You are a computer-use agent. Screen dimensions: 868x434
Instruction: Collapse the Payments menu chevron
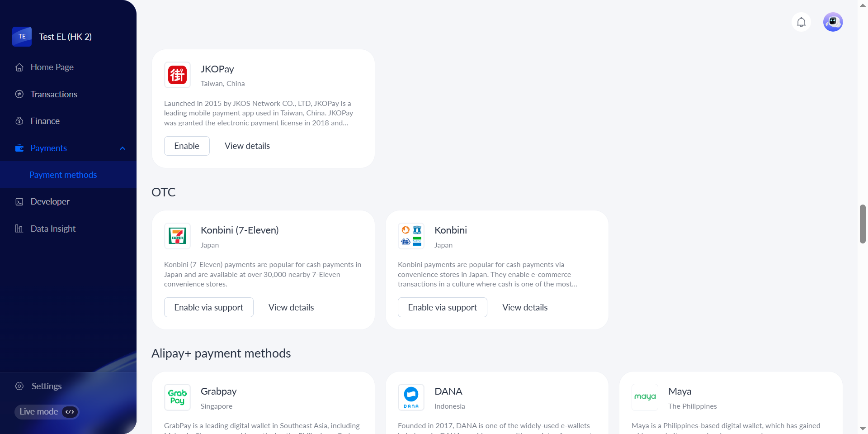[123, 148]
